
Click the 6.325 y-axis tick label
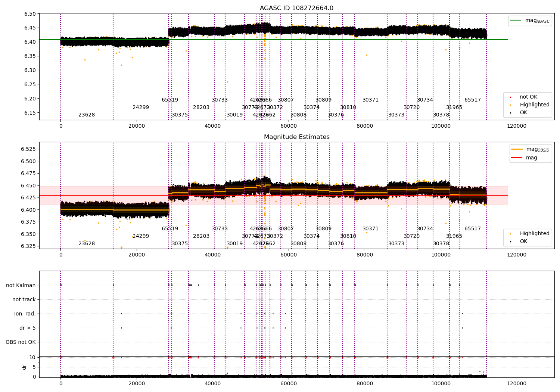click(x=28, y=246)
